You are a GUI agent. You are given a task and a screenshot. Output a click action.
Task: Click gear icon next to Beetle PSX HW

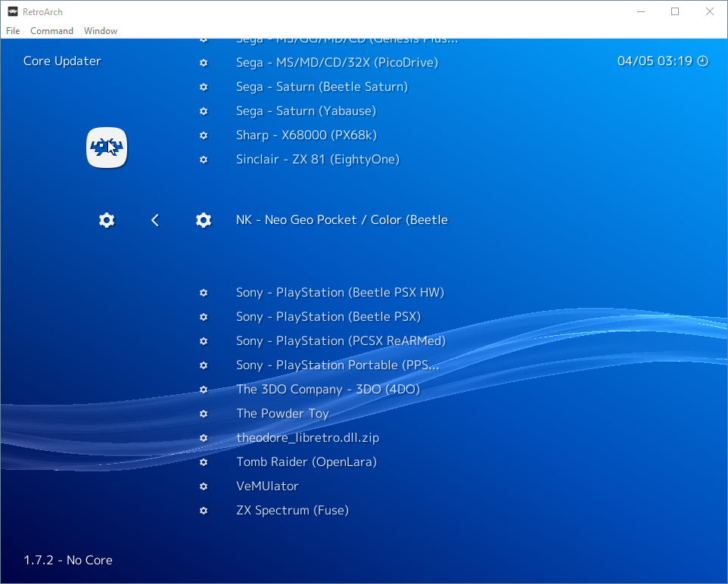(x=204, y=293)
